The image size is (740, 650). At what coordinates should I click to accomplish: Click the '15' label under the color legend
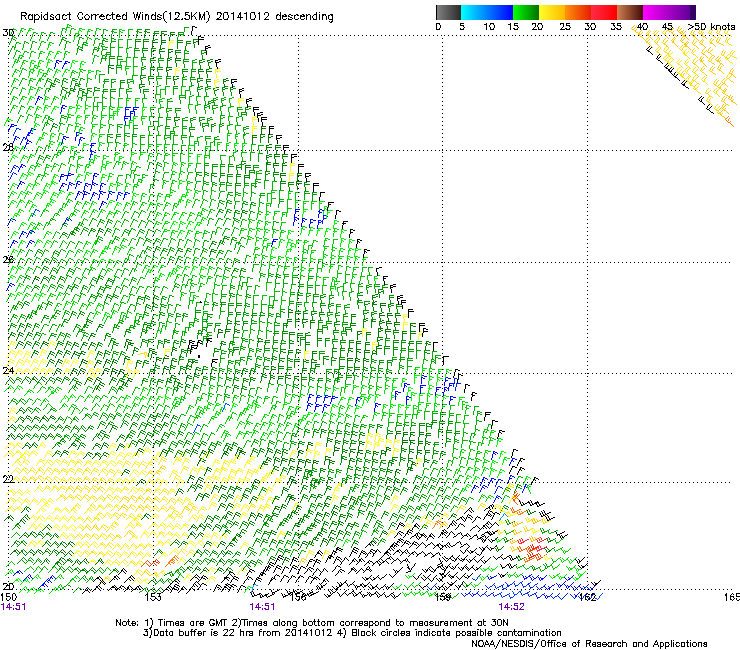coord(513,27)
